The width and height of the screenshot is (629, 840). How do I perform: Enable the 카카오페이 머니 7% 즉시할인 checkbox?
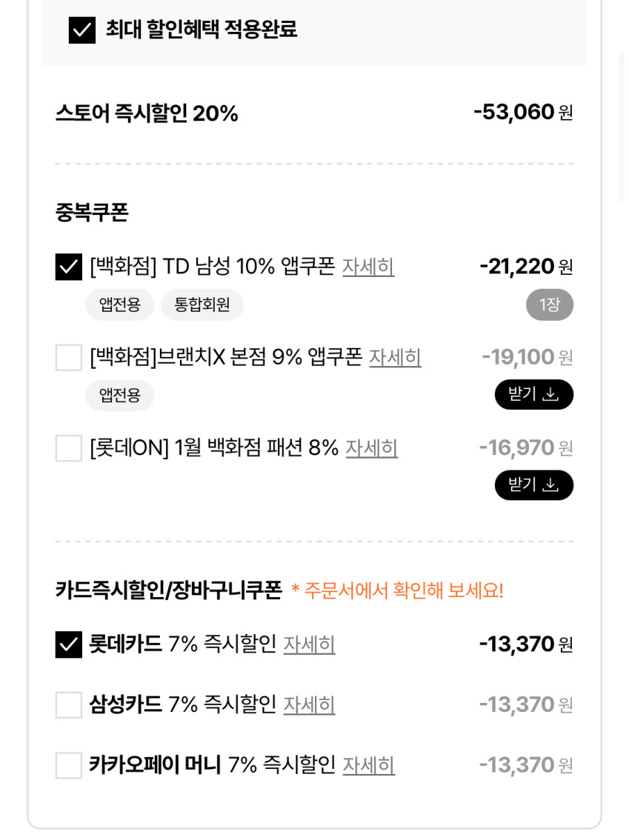point(69,765)
